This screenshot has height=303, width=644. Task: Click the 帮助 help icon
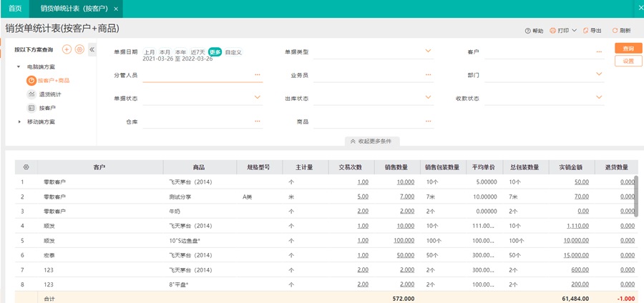[528, 31]
